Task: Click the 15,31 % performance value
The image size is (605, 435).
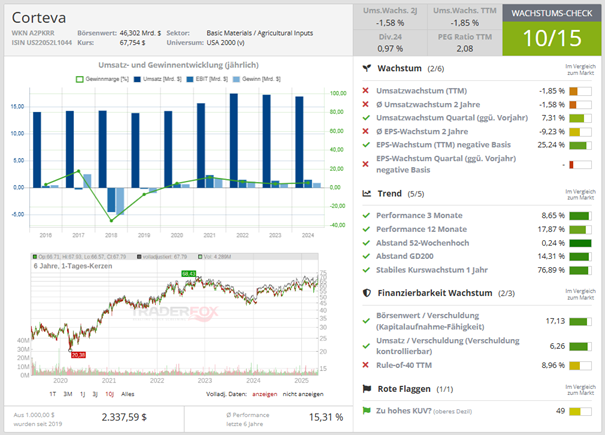Action: (326, 417)
